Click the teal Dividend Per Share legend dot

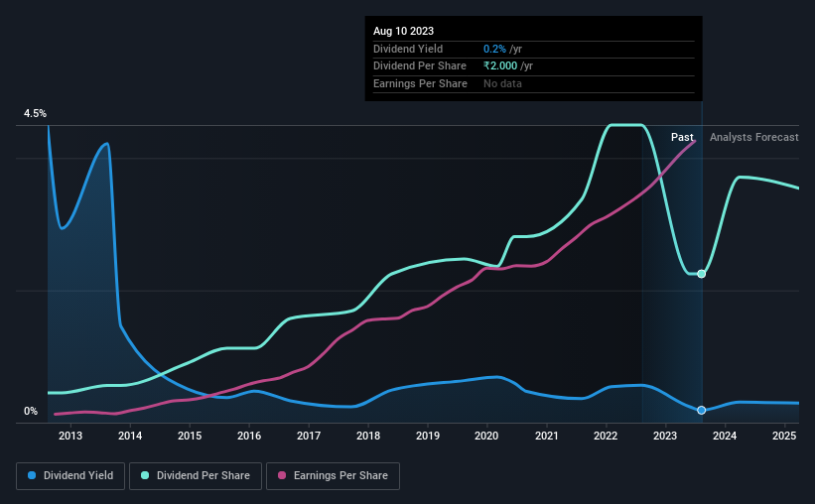(x=145, y=475)
